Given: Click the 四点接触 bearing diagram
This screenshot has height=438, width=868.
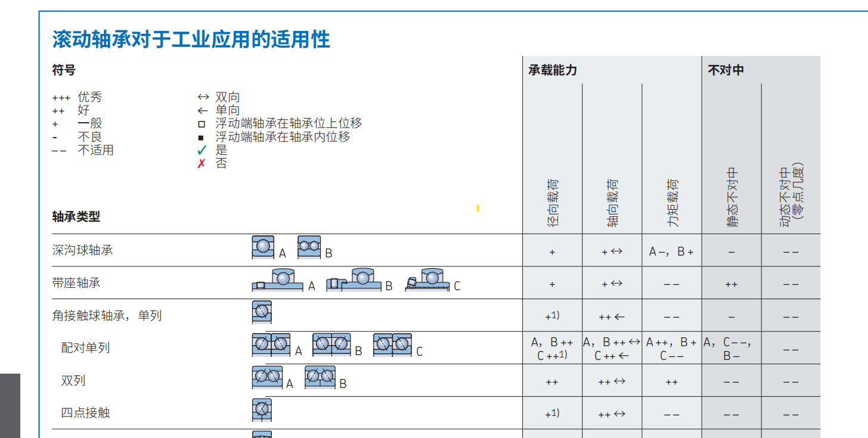Looking at the screenshot, I should coord(262,409).
